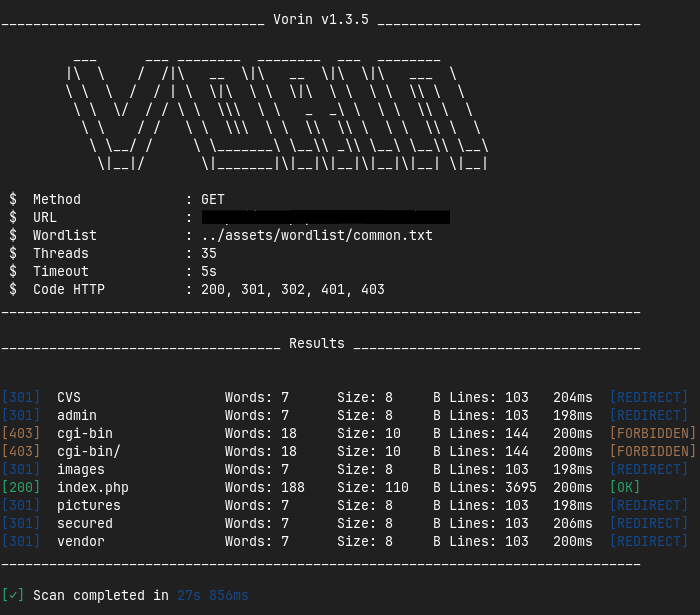Click the [OK] tag on index.php row
Screen dimensions: 700x615
point(625,487)
